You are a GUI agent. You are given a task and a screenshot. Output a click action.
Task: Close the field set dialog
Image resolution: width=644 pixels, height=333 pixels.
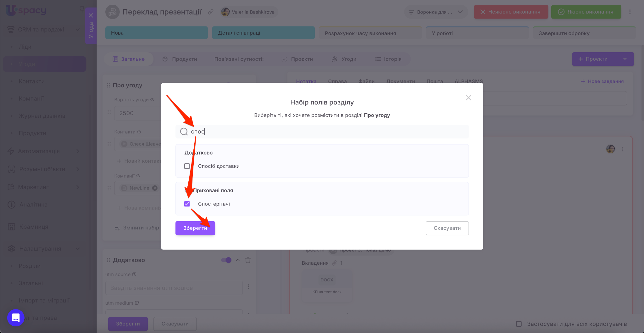tap(468, 98)
